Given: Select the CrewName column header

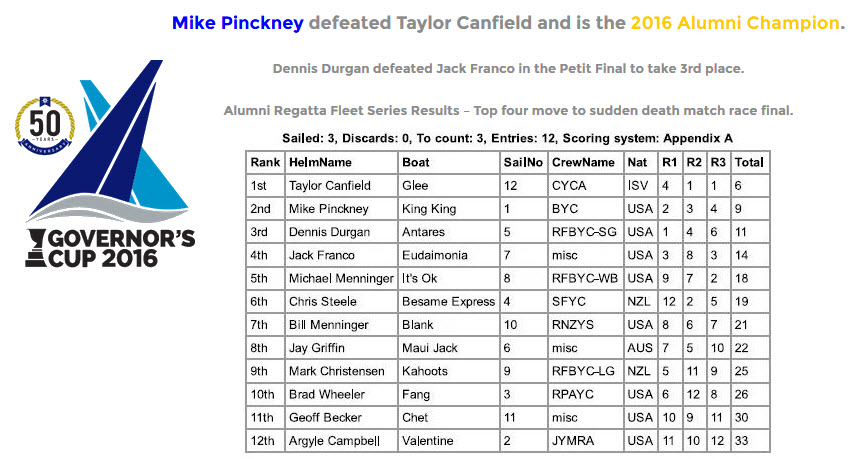Looking at the screenshot, I should coord(583,161).
